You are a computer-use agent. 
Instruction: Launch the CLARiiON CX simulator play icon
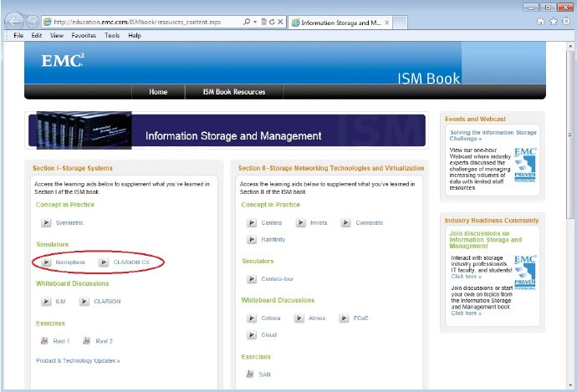[x=104, y=262]
